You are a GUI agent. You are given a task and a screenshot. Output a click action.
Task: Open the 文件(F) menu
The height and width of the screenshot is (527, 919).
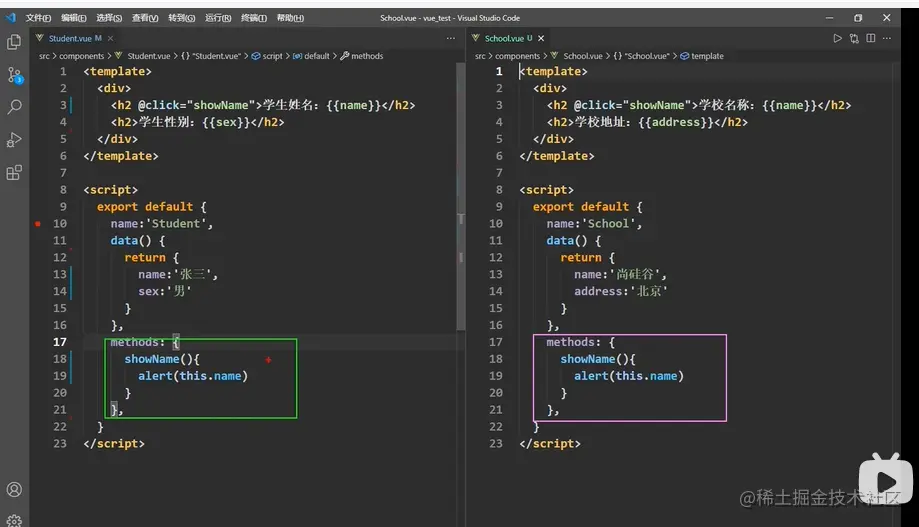[x=38, y=18]
